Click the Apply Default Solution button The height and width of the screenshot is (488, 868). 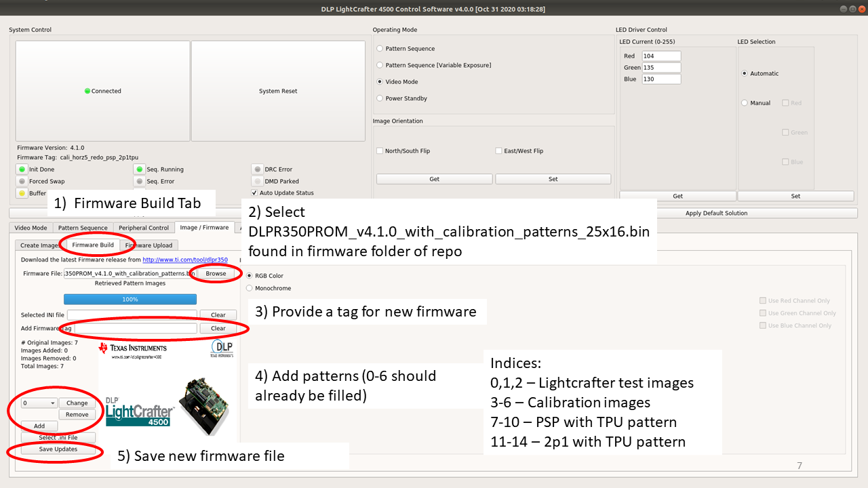pos(716,213)
